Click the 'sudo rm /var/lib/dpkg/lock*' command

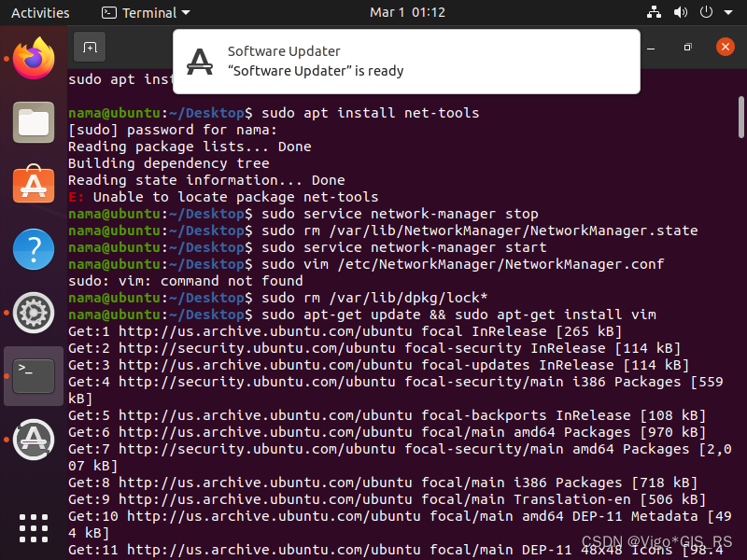pyautogui.click(x=374, y=298)
